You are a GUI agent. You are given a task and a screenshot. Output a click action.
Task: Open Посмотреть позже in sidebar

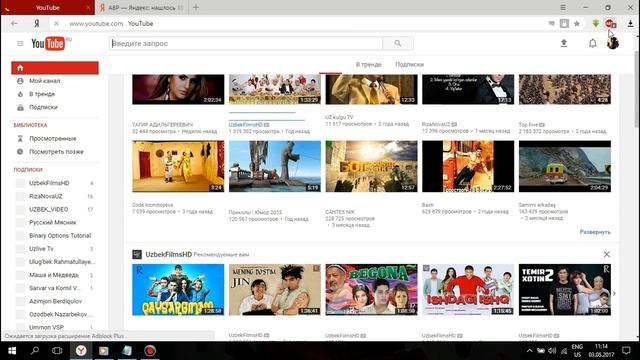click(56, 151)
